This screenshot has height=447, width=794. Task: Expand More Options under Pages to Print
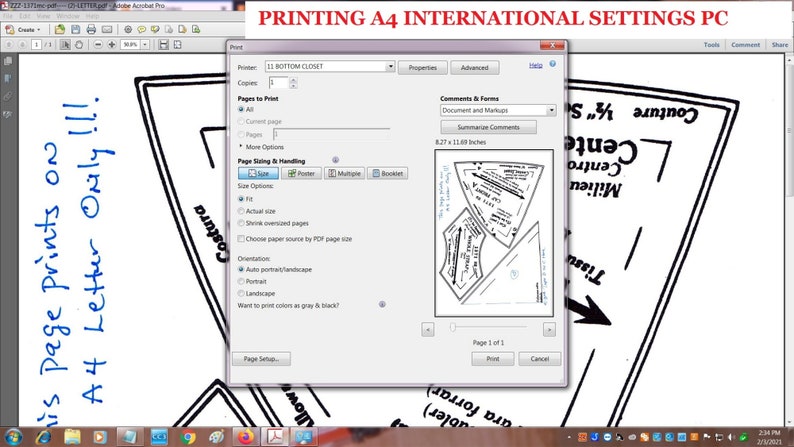[261, 147]
